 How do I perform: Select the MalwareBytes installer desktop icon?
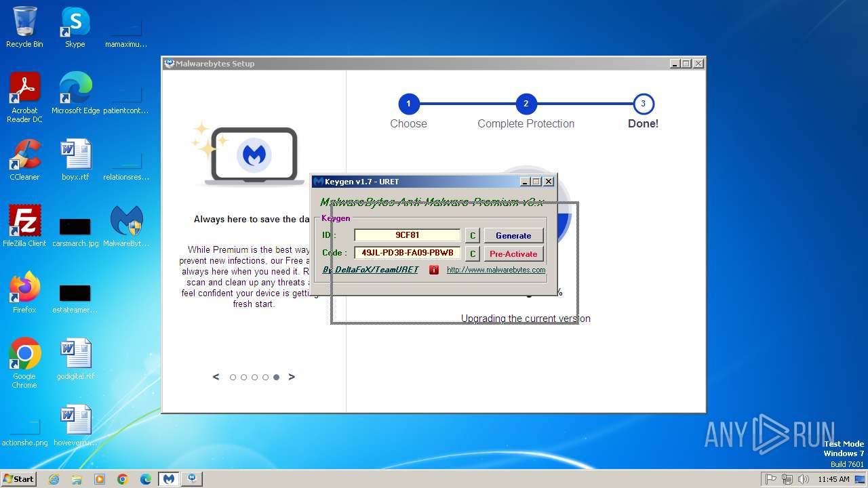[x=126, y=226]
